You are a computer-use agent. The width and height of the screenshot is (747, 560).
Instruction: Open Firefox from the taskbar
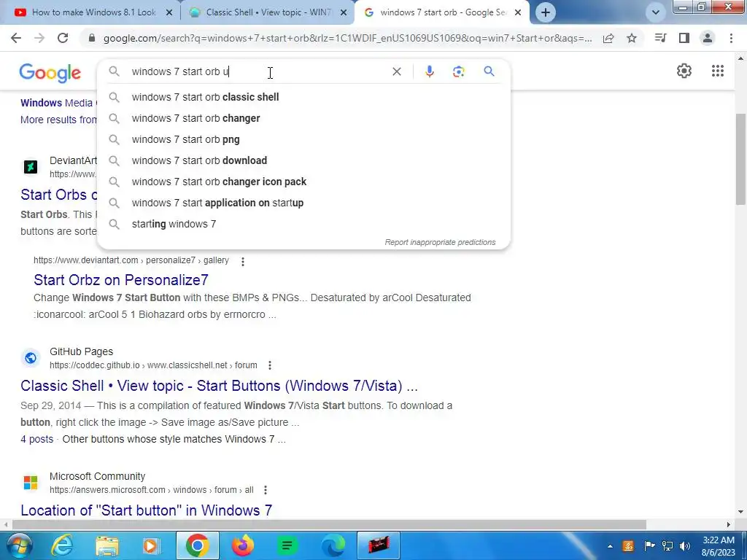click(x=242, y=545)
